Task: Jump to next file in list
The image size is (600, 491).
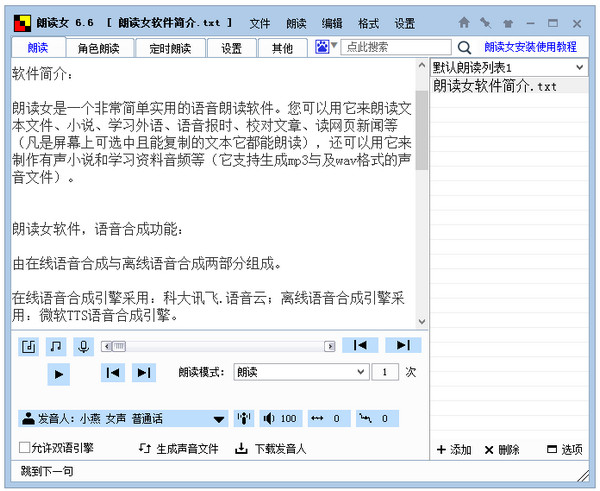Action: coord(403,345)
